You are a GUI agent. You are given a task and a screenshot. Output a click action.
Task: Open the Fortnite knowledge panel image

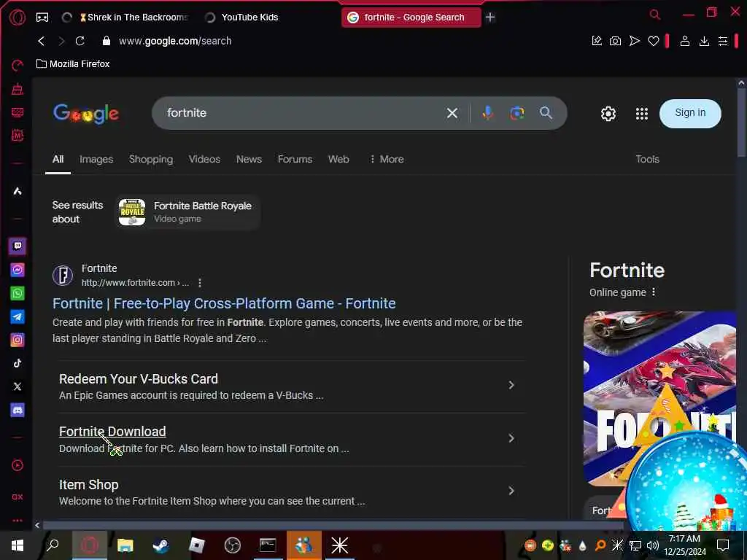pos(659,399)
